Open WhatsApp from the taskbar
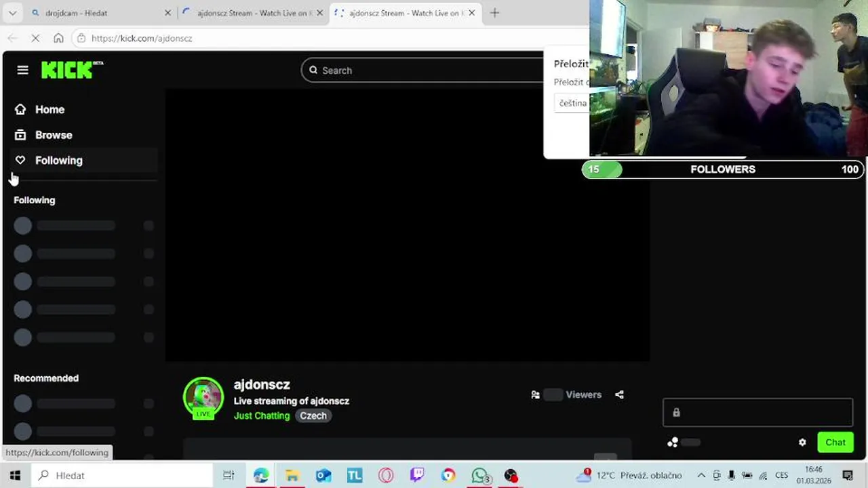Screen dimensions: 868x488 [480, 475]
